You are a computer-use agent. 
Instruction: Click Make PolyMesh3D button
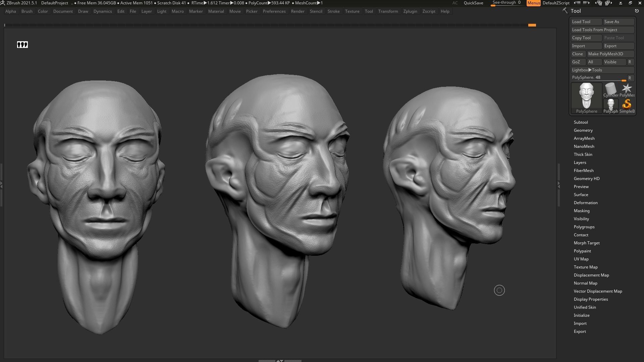[610, 54]
